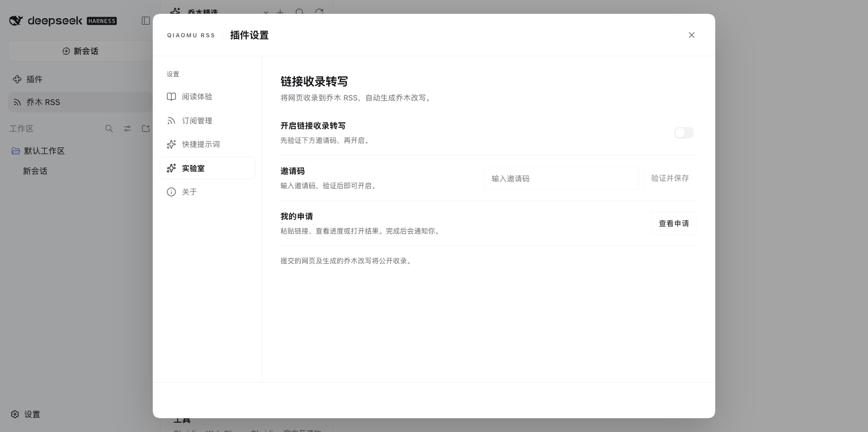868x432 pixels.
Task: Start a 新会话 with the plus button
Action: [80, 51]
